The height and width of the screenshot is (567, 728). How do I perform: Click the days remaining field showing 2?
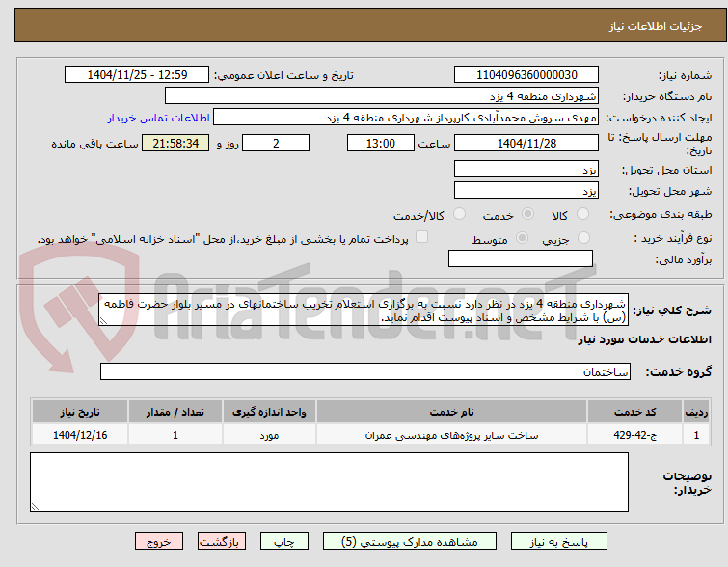(276, 143)
